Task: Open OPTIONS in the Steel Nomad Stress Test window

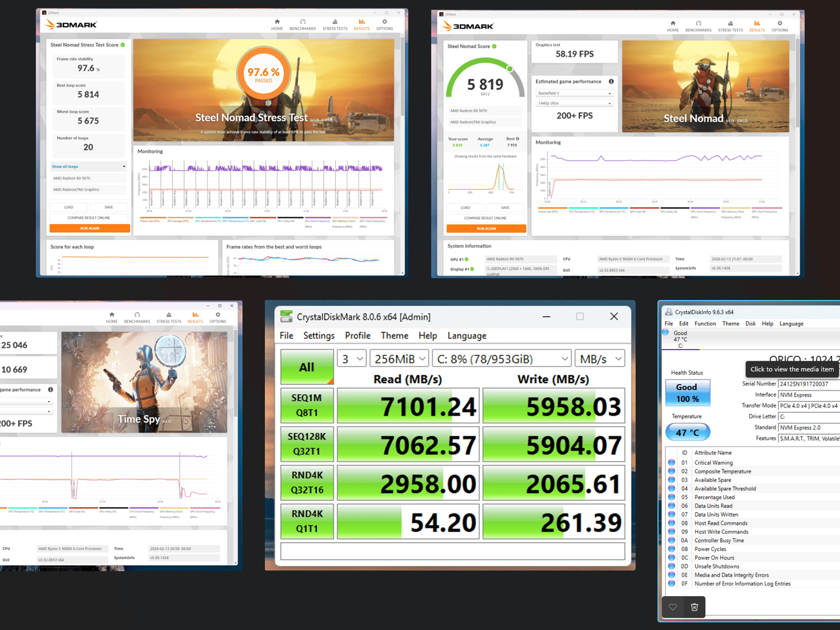Action: click(384, 25)
